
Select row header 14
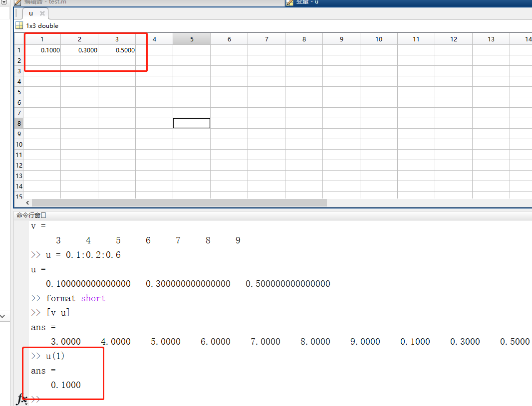[19, 186]
